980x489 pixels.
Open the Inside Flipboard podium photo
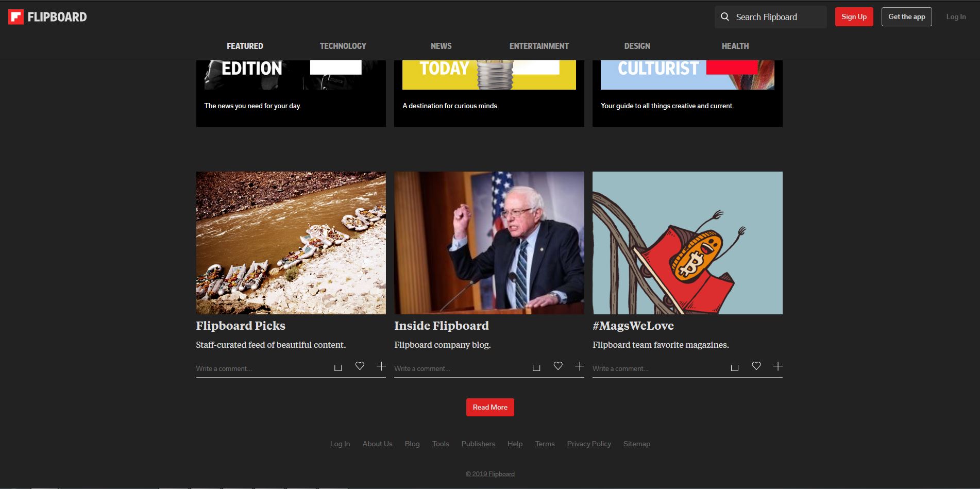click(x=489, y=243)
